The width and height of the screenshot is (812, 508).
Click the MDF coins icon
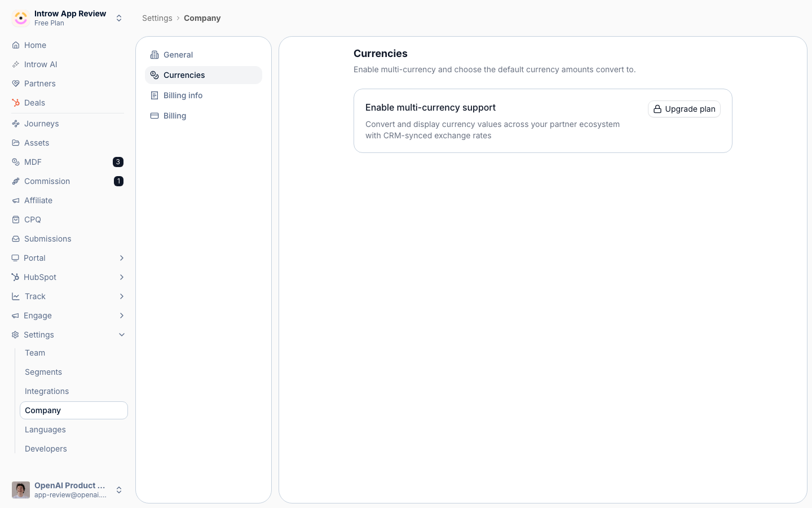[x=16, y=162]
